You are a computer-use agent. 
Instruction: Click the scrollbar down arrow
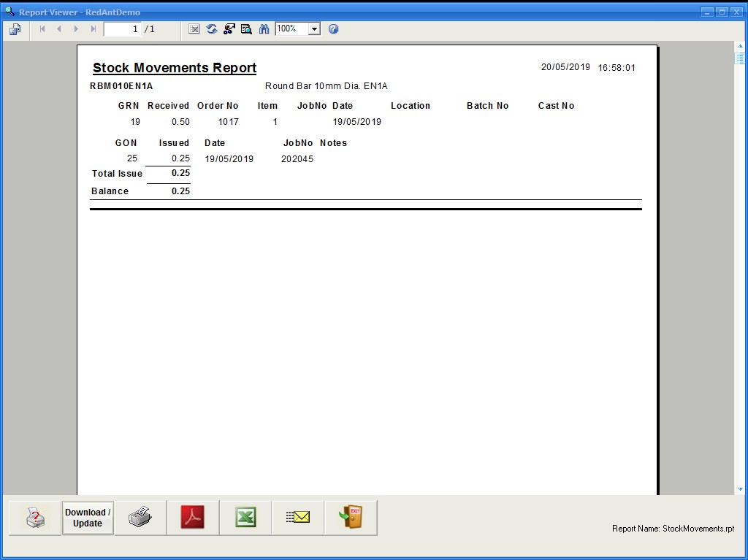pyautogui.click(x=739, y=489)
